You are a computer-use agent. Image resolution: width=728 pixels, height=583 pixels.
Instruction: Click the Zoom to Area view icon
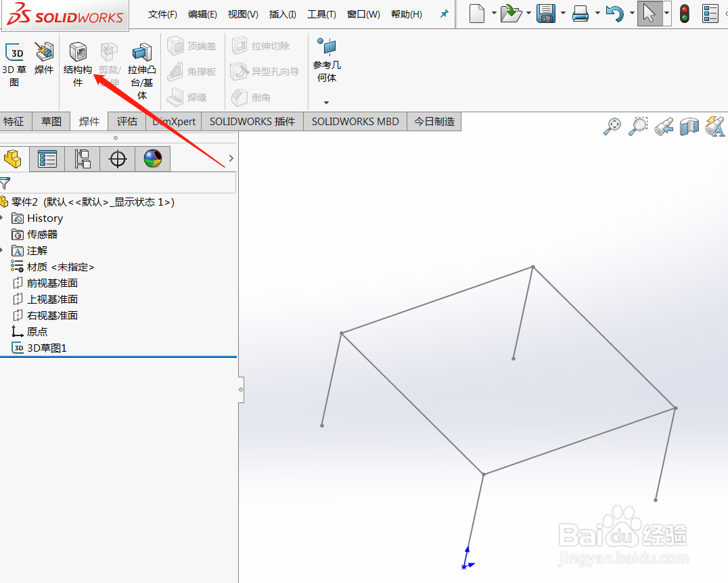[638, 126]
